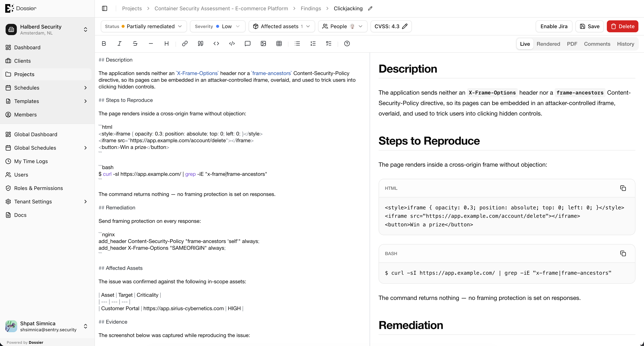644x346 pixels.
Task: Toggle bold formatting in editor toolbar
Action: [x=104, y=44]
